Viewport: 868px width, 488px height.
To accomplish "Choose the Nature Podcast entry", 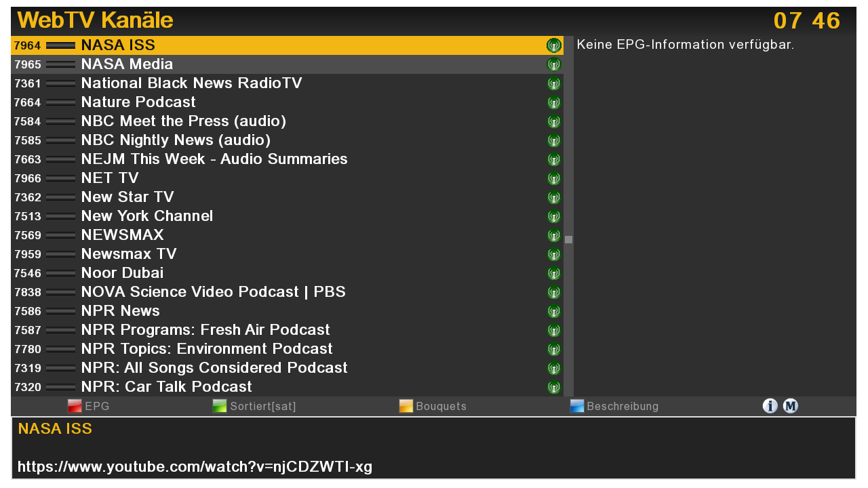I will point(138,102).
